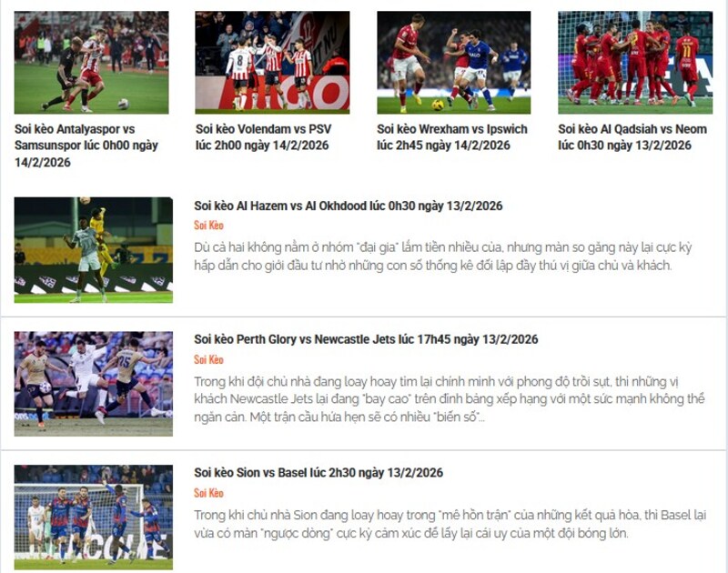This screenshot has width=728, height=573.
Task: Open headline Soi kèo Al Qadsiah vs Neom
Action: tap(632, 137)
